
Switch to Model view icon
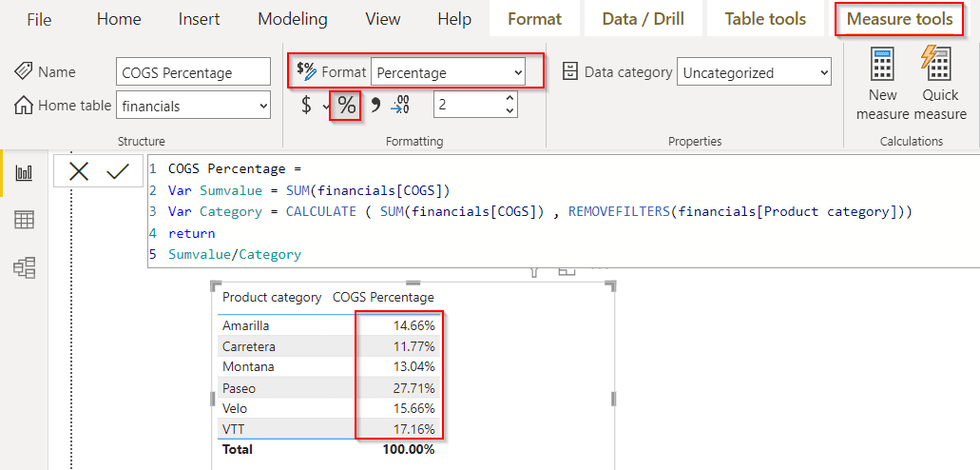click(x=25, y=268)
